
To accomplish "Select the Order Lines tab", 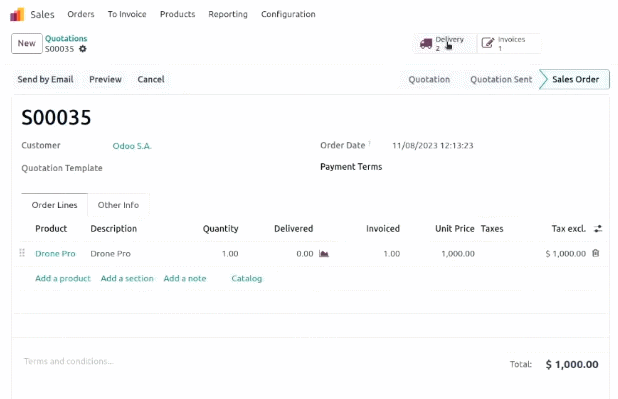I will (54, 205).
